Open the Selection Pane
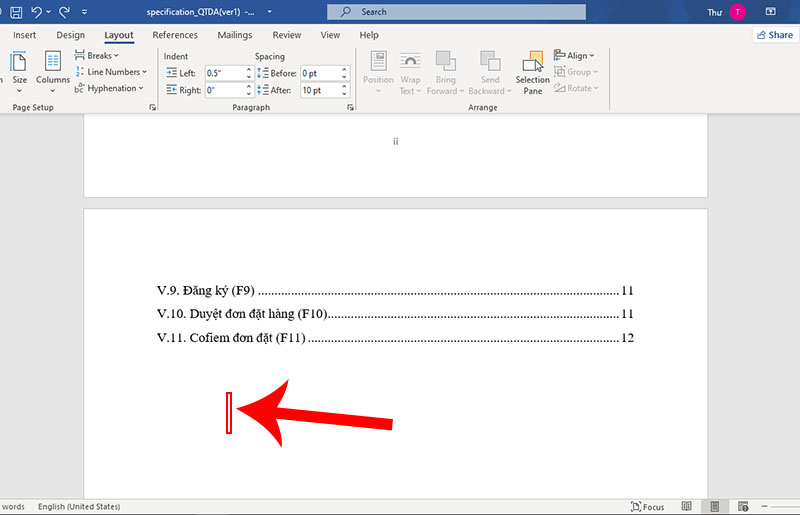This screenshot has width=800, height=515. (x=533, y=72)
